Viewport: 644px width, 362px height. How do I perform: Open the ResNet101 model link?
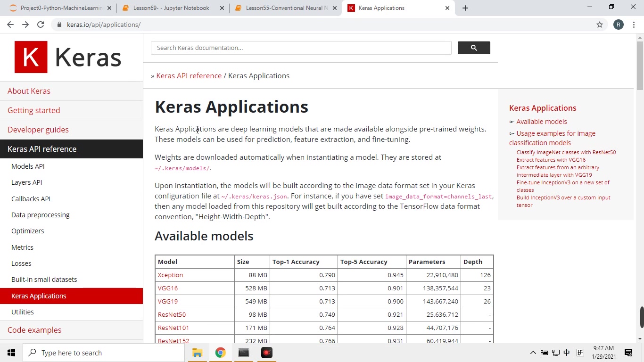click(173, 328)
